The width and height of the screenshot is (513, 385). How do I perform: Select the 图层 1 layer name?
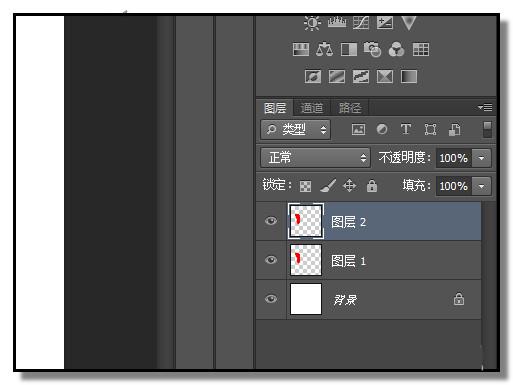point(349,261)
